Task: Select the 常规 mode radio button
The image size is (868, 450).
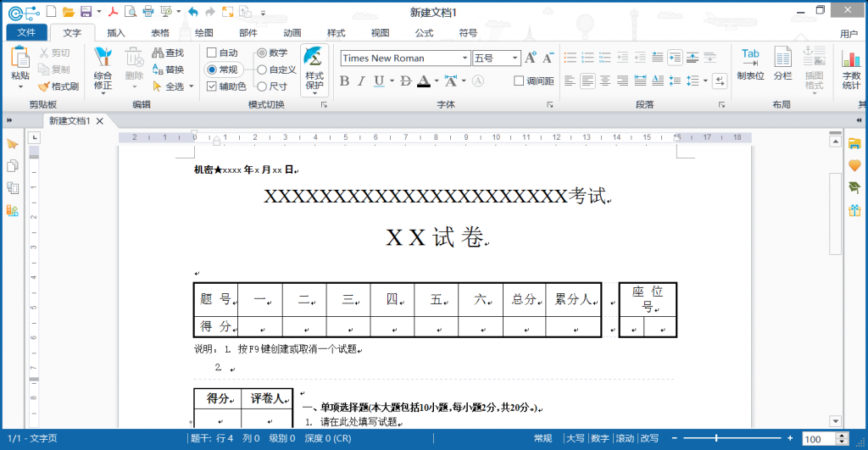Action: pos(211,69)
